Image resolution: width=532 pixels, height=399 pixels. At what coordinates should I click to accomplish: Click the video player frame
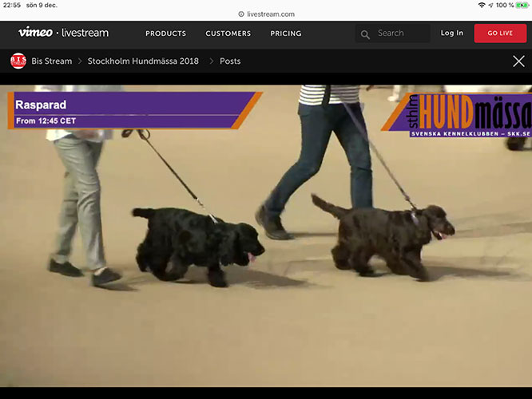(x=266, y=236)
